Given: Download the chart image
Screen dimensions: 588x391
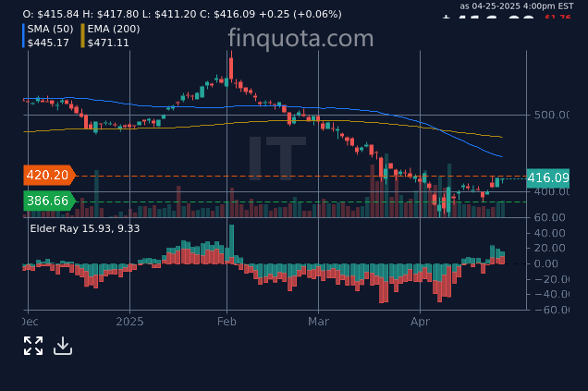Looking at the screenshot, I should tap(63, 346).
